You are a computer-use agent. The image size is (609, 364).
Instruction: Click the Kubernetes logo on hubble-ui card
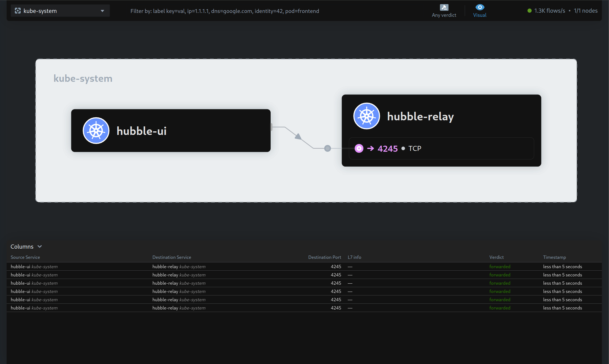point(96,131)
